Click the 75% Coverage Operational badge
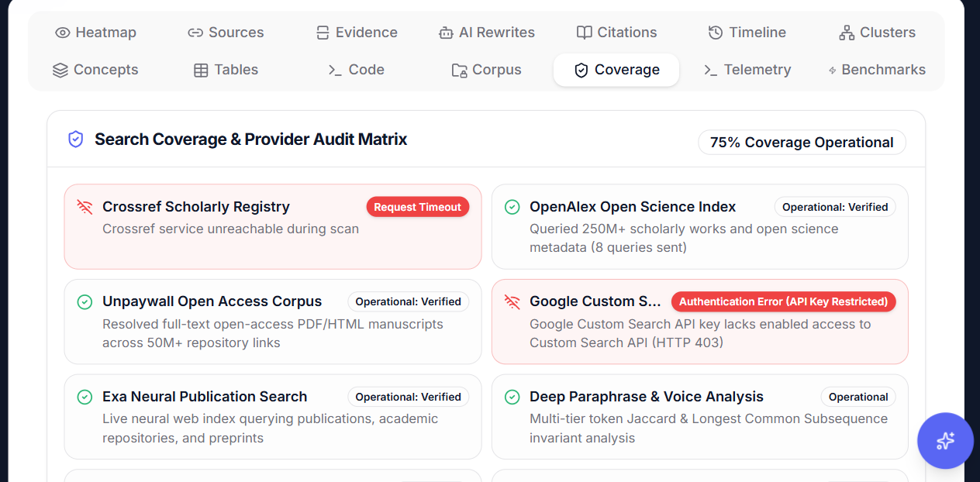 (x=802, y=143)
